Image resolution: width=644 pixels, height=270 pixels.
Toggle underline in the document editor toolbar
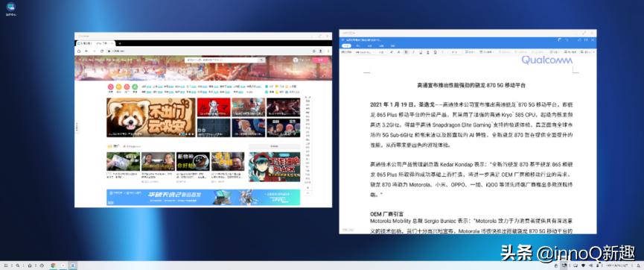tap(421, 52)
